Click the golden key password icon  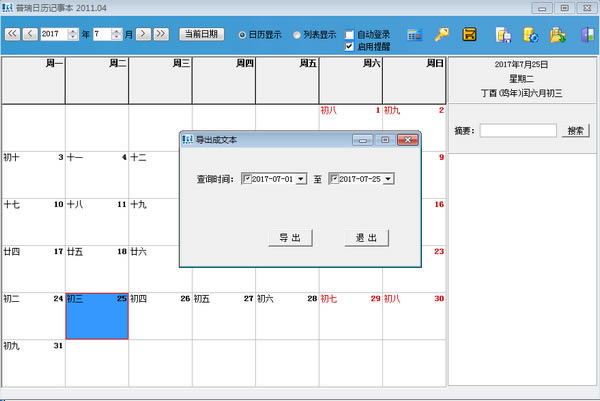[442, 35]
